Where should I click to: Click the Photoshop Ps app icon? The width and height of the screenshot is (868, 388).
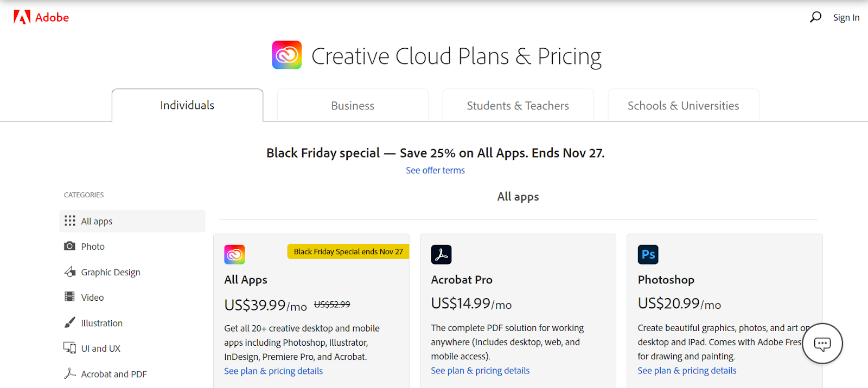(648, 254)
